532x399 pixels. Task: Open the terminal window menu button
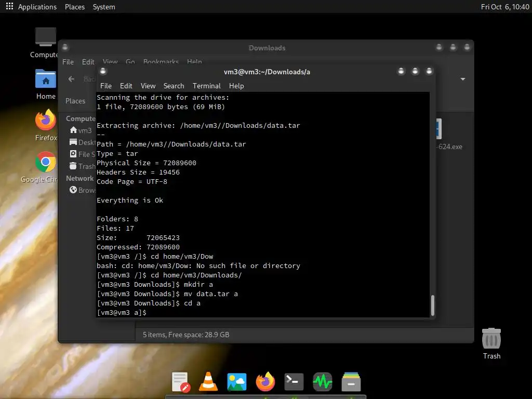coord(103,71)
